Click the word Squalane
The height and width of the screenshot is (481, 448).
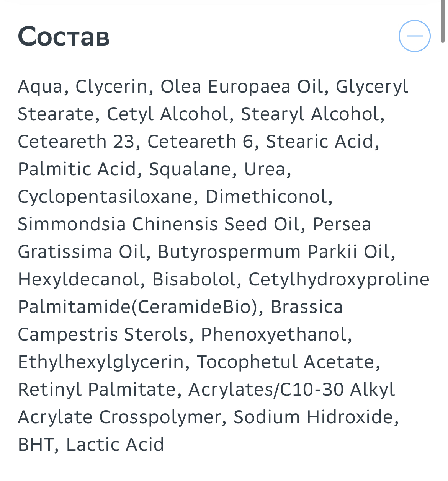tap(190, 169)
